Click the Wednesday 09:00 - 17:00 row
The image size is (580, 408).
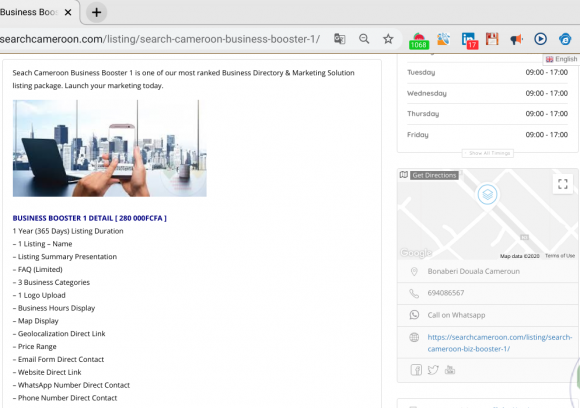pos(487,93)
